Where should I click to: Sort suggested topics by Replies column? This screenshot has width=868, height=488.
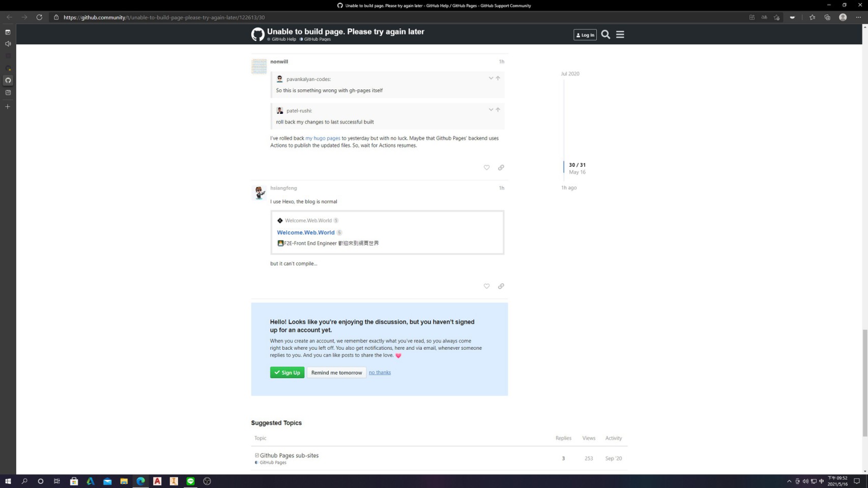563,438
